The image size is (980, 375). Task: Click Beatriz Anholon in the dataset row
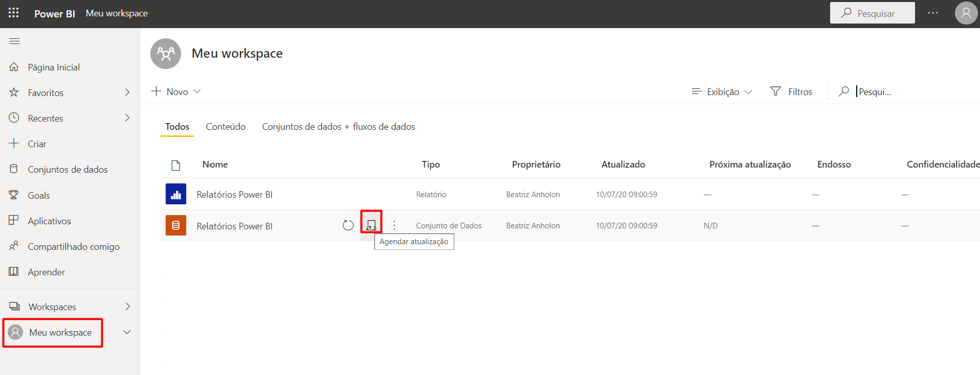(533, 226)
